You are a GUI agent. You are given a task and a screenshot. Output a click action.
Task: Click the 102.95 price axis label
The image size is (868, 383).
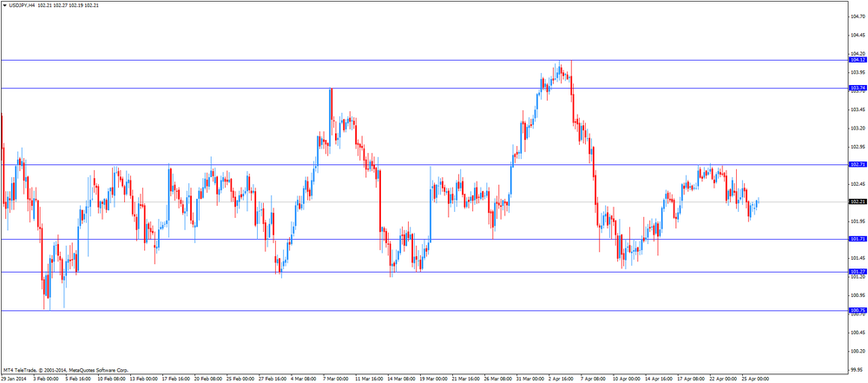pyautogui.click(x=858, y=147)
